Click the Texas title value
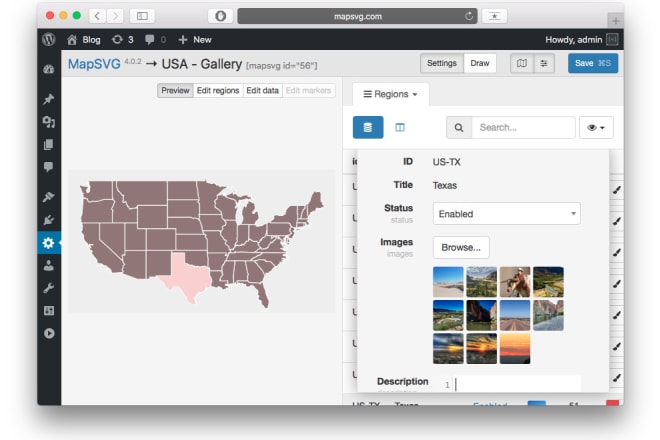The height and width of the screenshot is (440, 660). [445, 185]
